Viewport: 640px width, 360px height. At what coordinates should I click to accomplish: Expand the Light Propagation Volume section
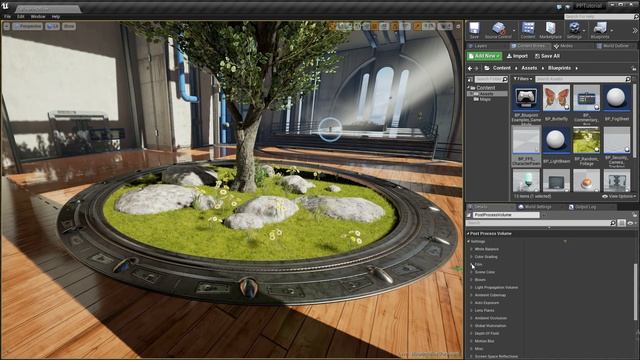pyautogui.click(x=471, y=287)
